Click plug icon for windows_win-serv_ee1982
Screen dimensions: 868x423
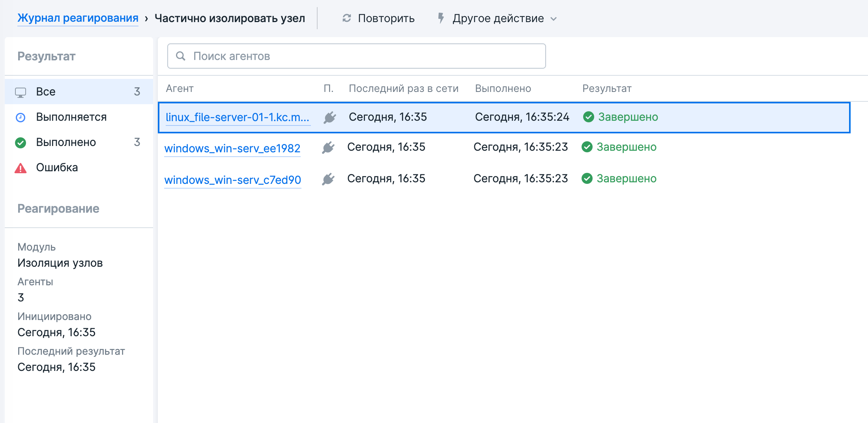(x=328, y=147)
